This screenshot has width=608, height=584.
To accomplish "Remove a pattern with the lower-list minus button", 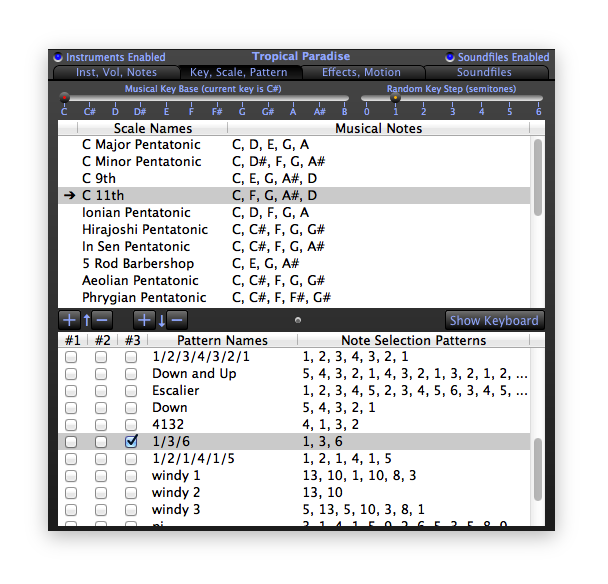I will [177, 320].
